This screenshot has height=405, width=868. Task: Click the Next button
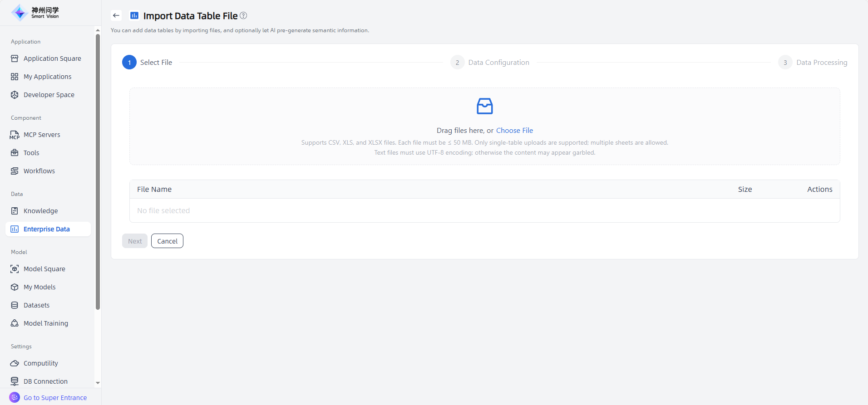[135, 241]
